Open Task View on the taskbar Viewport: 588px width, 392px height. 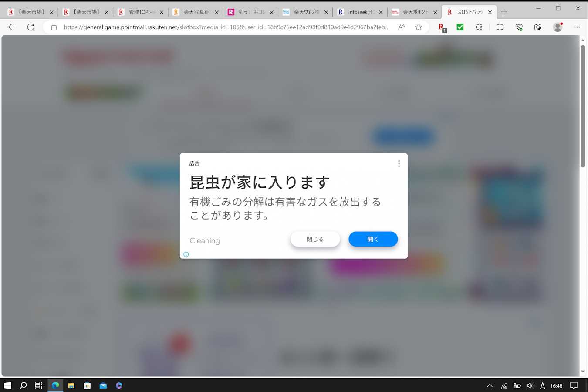point(39,385)
